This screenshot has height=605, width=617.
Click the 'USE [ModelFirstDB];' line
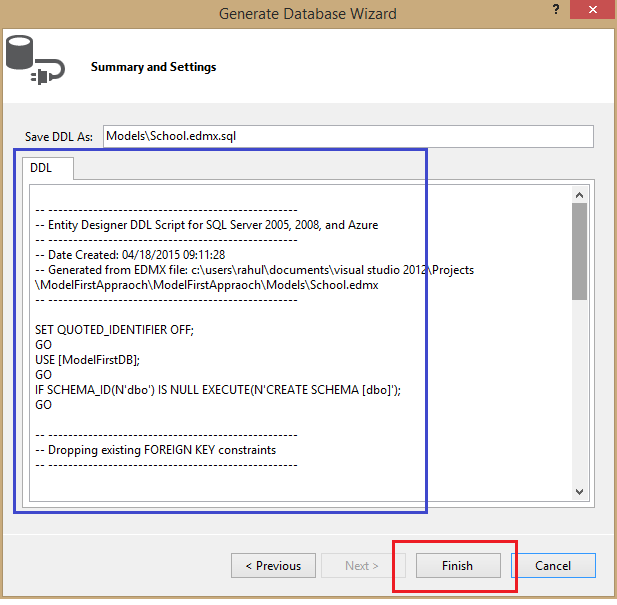(87, 360)
